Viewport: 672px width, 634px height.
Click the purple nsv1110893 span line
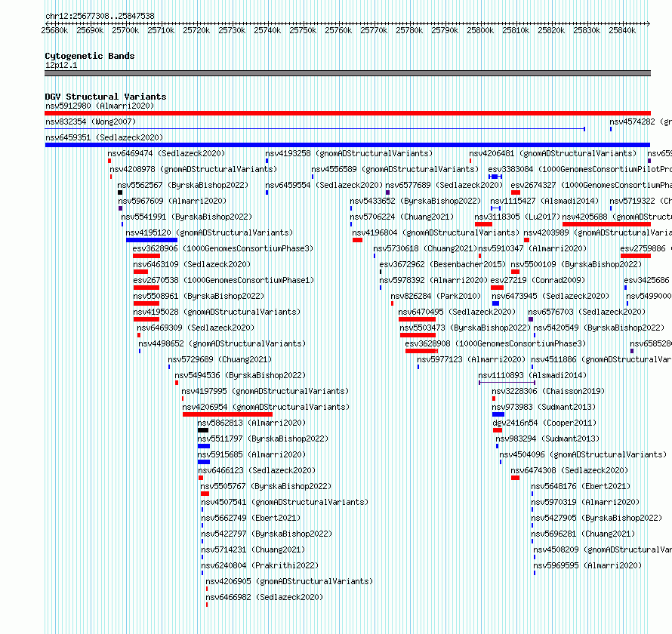(x=507, y=383)
